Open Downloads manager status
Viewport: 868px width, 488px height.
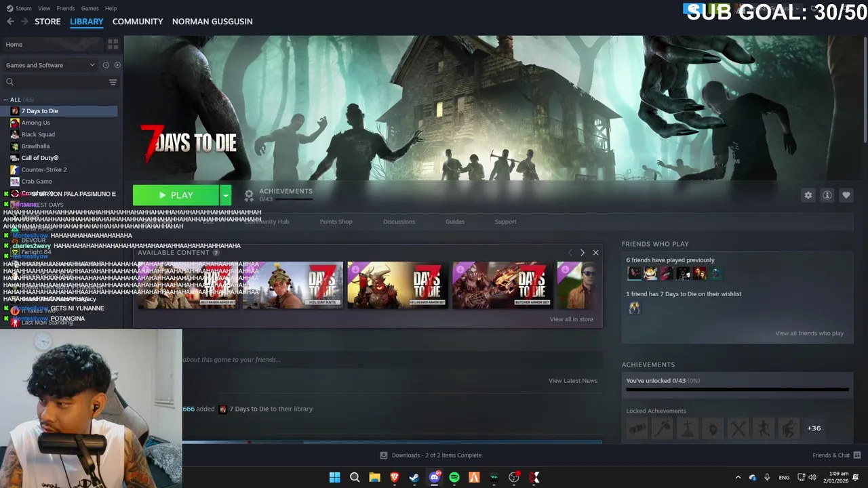click(431, 455)
